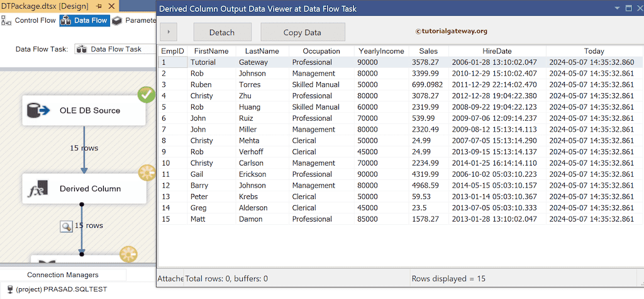
Task: Click the Krebs last name cell
Action: pos(262,196)
